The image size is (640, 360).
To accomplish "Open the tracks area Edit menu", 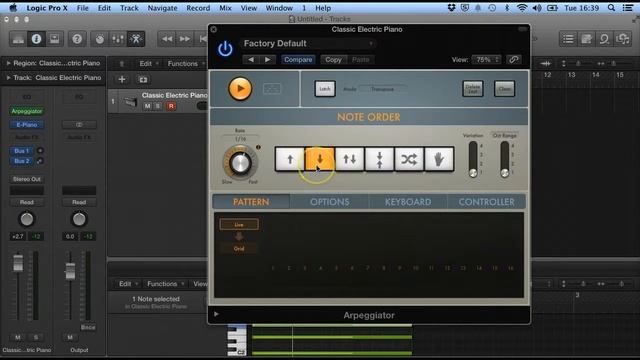I will 148,64.
